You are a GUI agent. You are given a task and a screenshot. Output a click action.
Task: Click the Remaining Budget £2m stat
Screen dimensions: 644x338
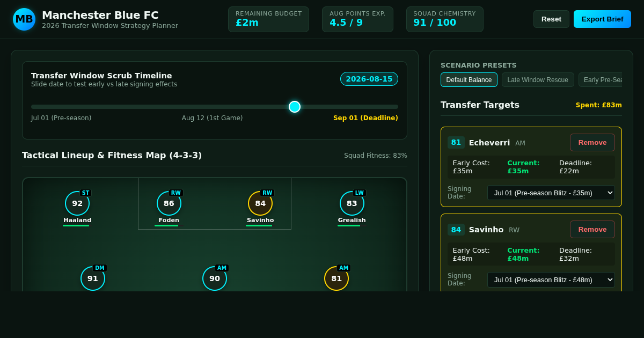[x=268, y=19]
